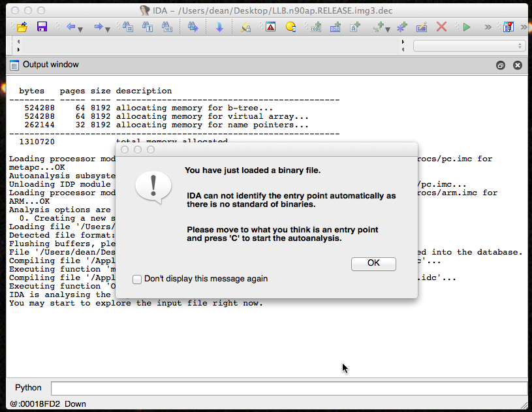Check "Don't display this message again"
This screenshot has width=532, height=412.
point(137,279)
